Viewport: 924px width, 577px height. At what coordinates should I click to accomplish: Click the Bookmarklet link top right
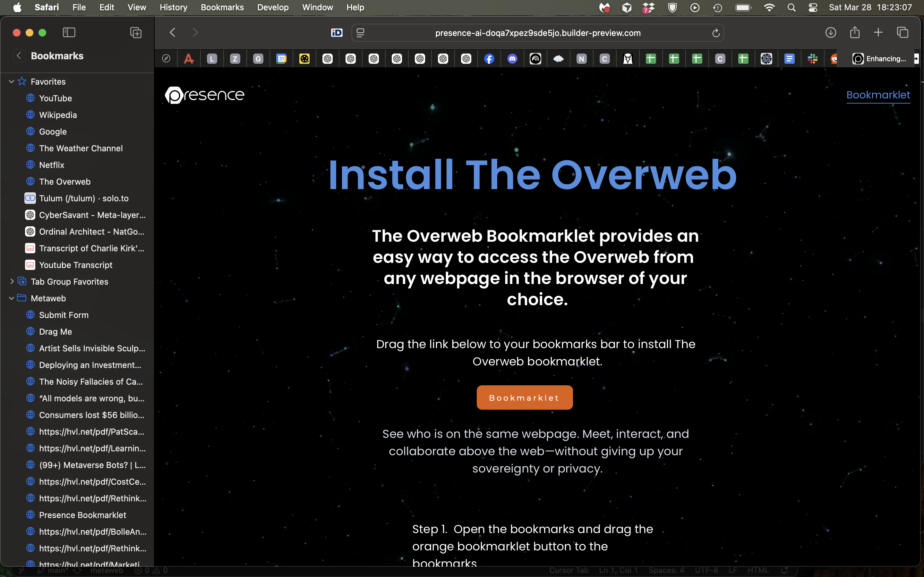(x=878, y=95)
